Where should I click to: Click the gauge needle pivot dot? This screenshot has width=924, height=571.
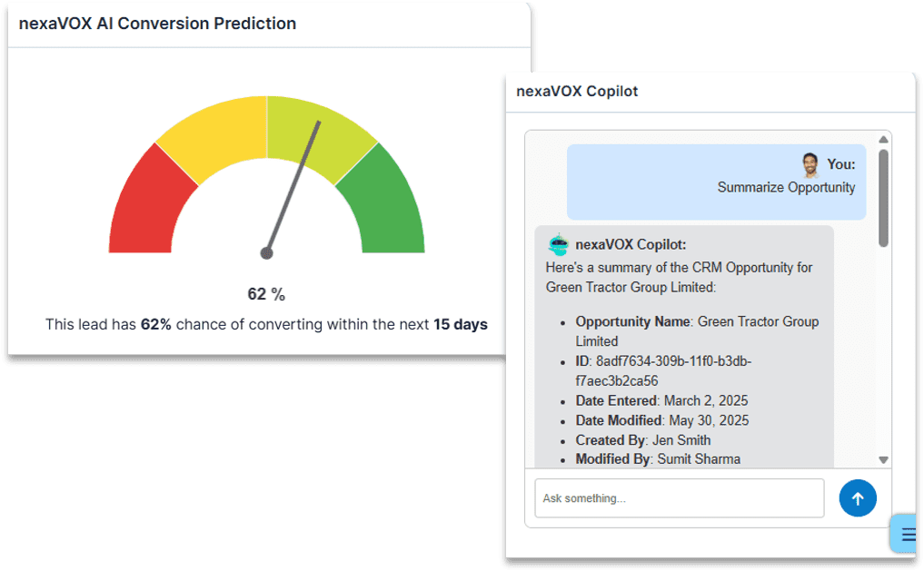click(266, 253)
